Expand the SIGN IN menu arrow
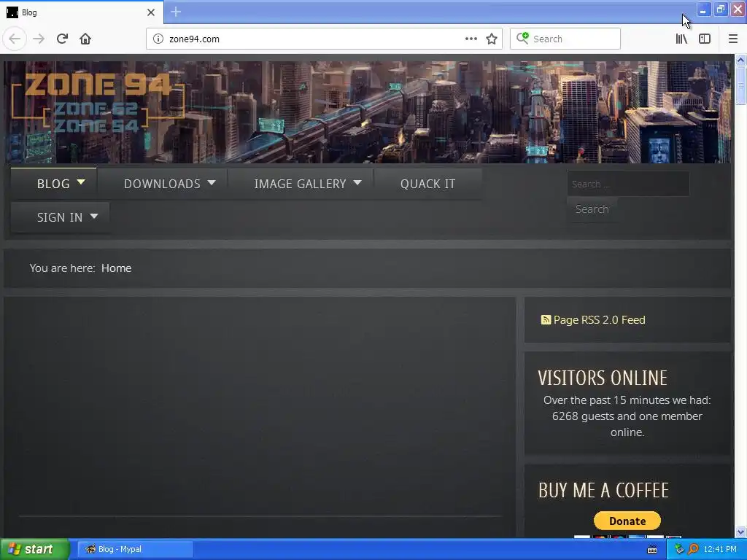This screenshot has height=560, width=747. 94,216
